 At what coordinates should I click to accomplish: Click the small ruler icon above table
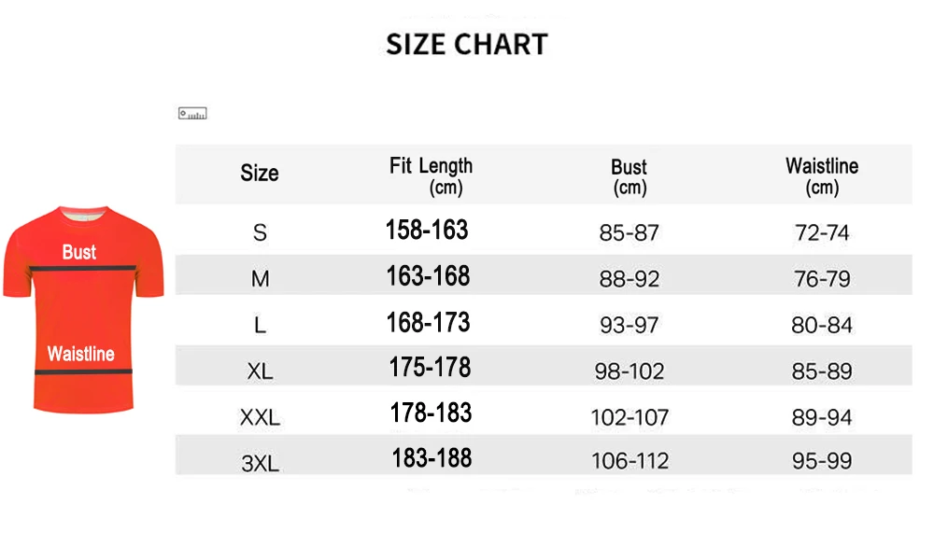(x=192, y=113)
